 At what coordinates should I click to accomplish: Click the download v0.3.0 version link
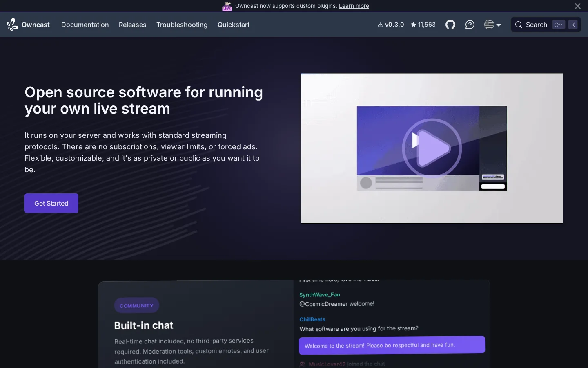tap(391, 25)
